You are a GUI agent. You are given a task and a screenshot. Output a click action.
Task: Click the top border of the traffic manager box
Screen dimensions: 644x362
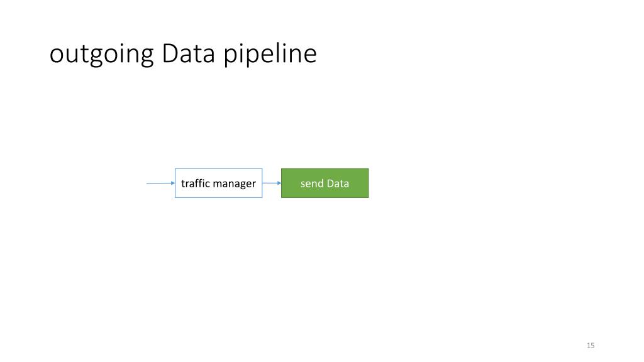pos(218,168)
